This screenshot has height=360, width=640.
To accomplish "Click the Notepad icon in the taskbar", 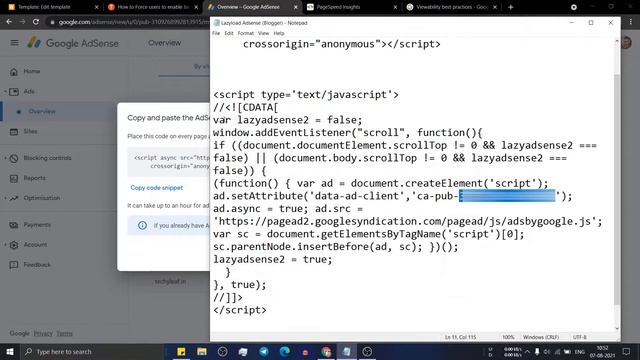I will coord(347,351).
